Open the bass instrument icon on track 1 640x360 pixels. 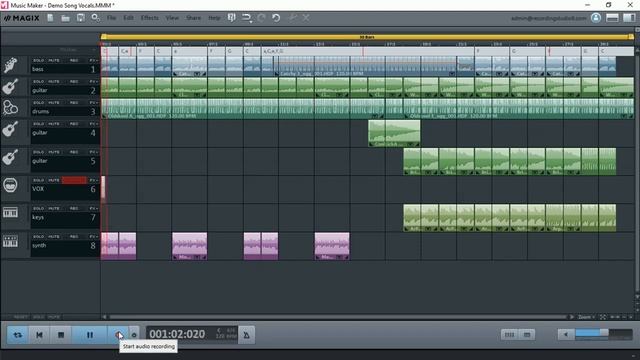[10, 65]
